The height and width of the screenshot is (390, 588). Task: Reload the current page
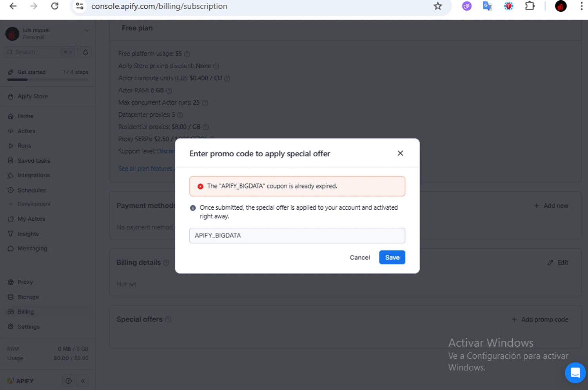coord(55,6)
